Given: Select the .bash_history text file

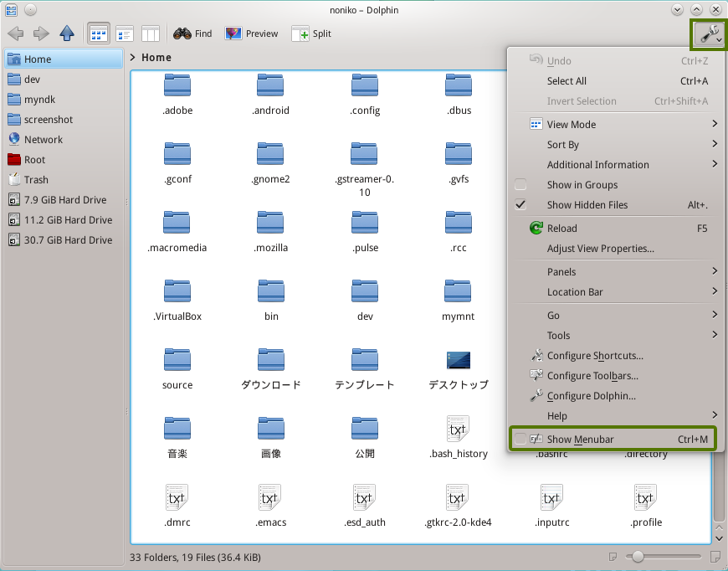Looking at the screenshot, I should tap(459, 438).
